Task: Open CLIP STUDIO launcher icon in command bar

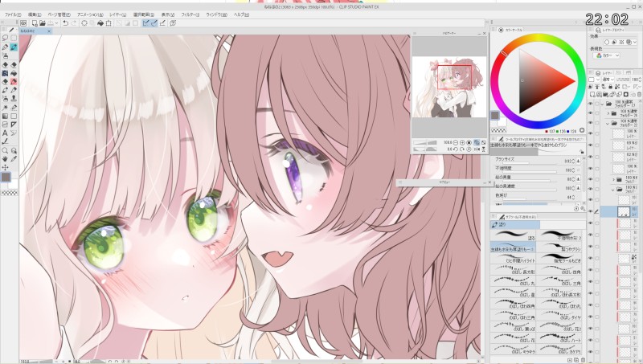Action: [23, 23]
